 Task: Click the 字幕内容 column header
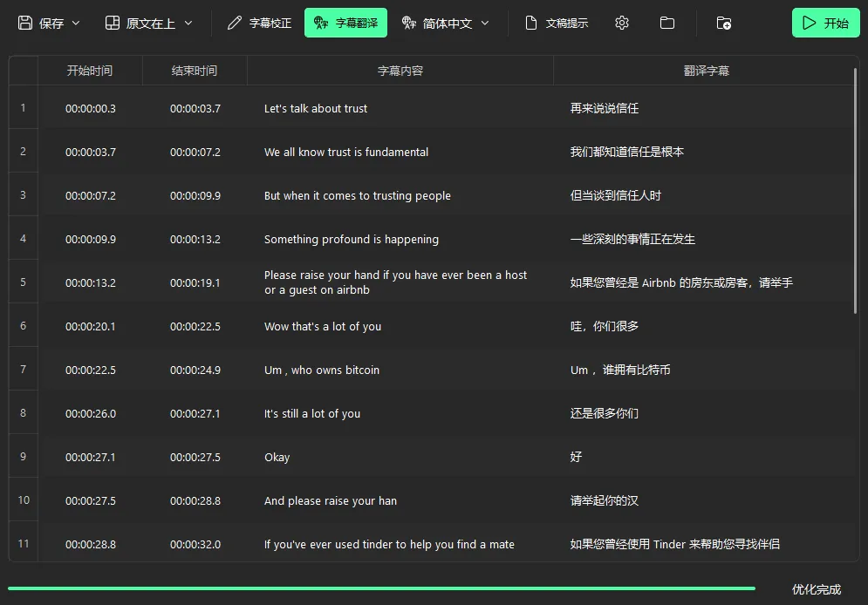point(400,71)
